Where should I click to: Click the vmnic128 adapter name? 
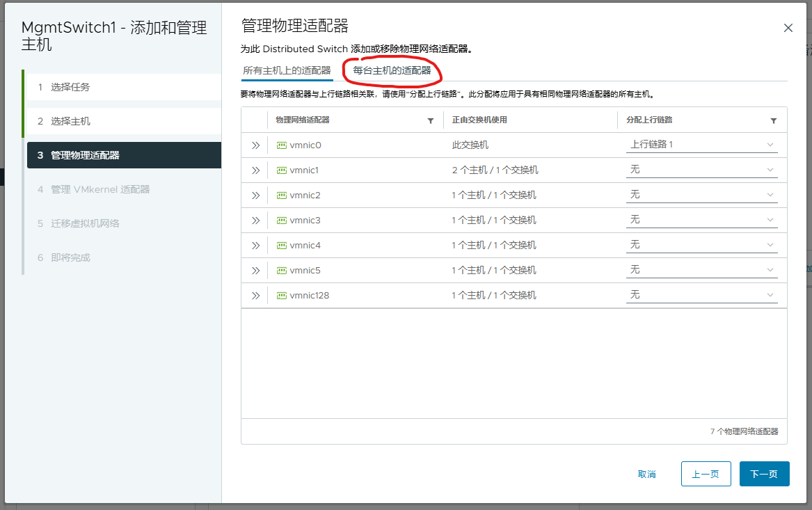(x=310, y=296)
